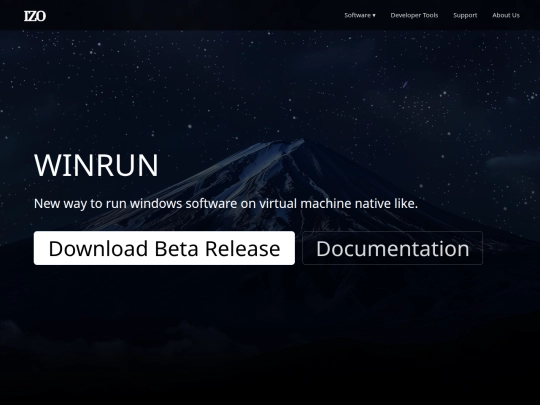
Task: Select the WINRUN heading text
Action: 96,165
